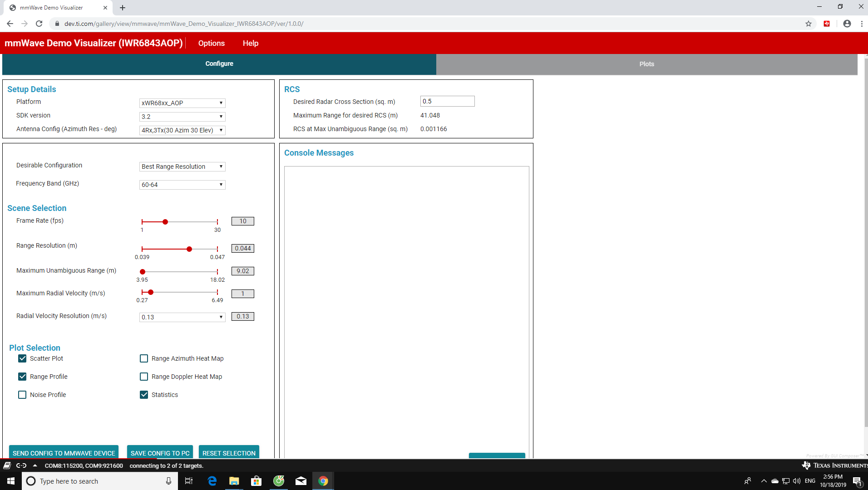Open Radial Velocity Resolution dropdown

(182, 317)
